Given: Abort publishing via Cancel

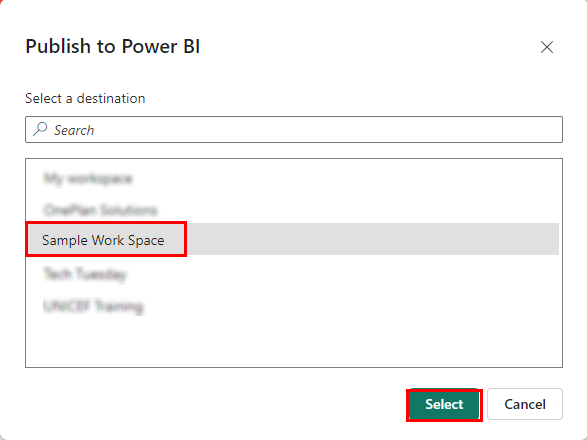Looking at the screenshot, I should [x=525, y=404].
